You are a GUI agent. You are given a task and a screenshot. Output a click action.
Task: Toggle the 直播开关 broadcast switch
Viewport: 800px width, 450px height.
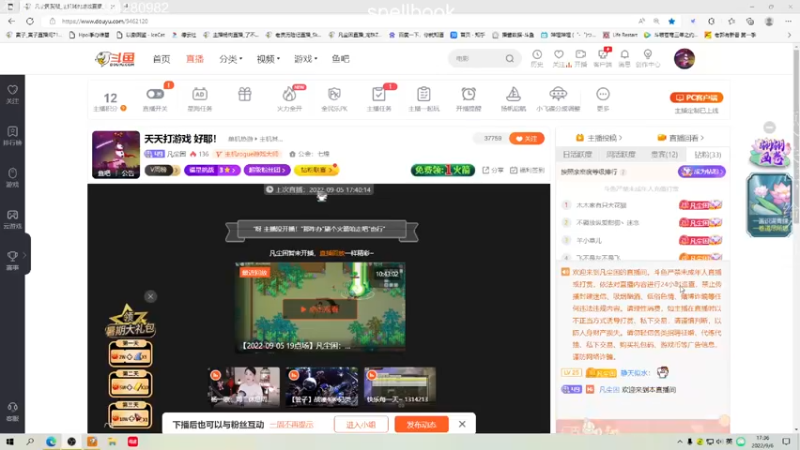click(155, 94)
